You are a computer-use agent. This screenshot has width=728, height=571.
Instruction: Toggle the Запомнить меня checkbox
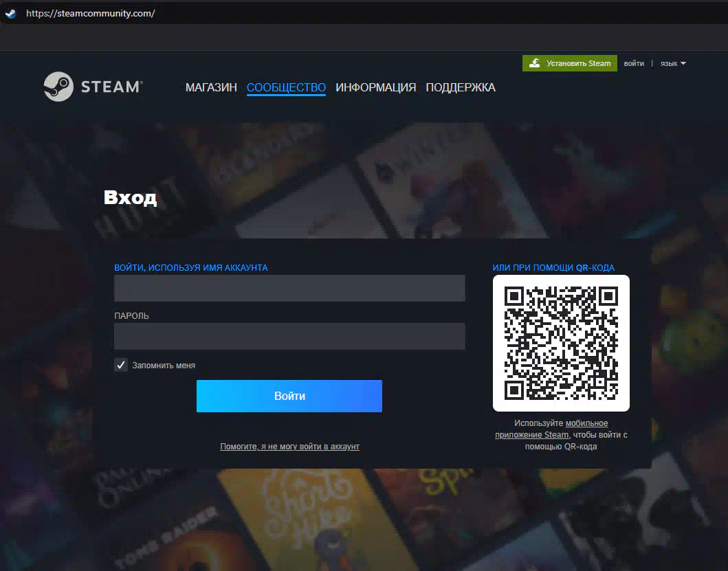(x=121, y=365)
